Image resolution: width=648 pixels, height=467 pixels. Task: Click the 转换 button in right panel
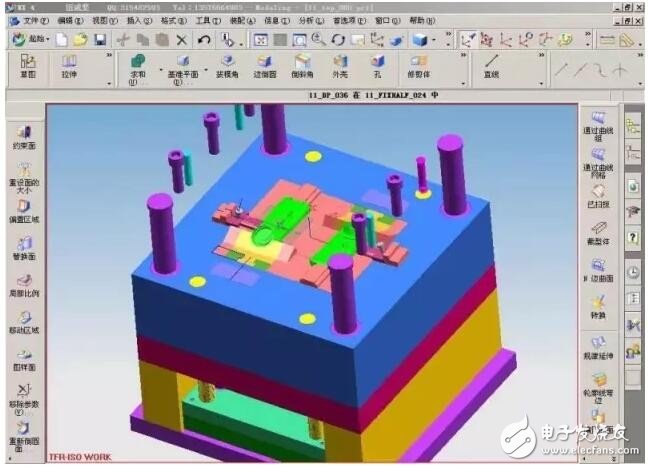(598, 305)
